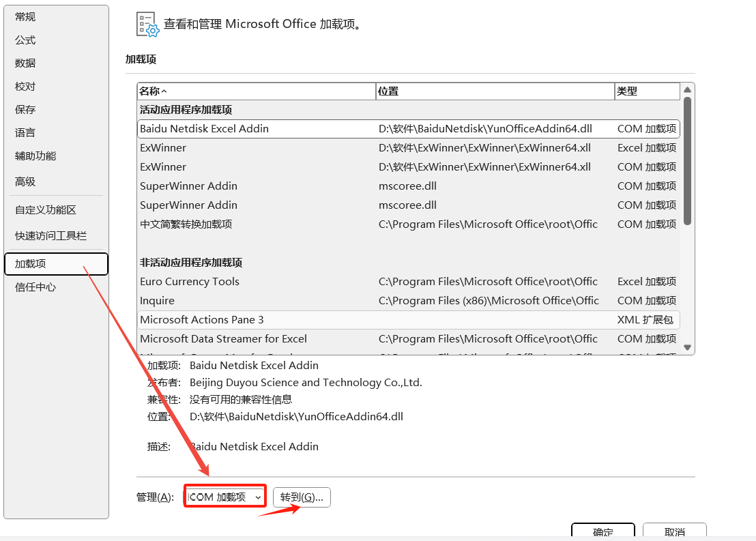The image size is (756, 541).
Task: Select the Euro Currency Tools row
Action: [409, 282]
